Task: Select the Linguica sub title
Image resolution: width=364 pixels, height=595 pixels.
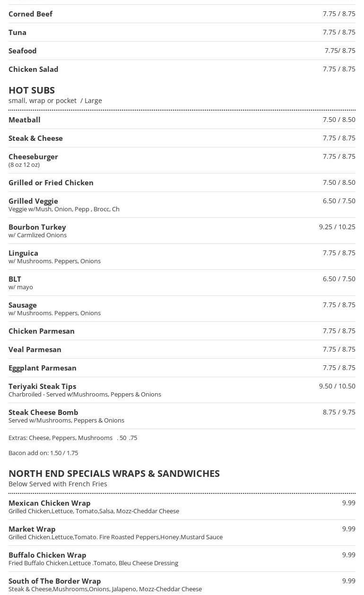Action: (x=23, y=253)
